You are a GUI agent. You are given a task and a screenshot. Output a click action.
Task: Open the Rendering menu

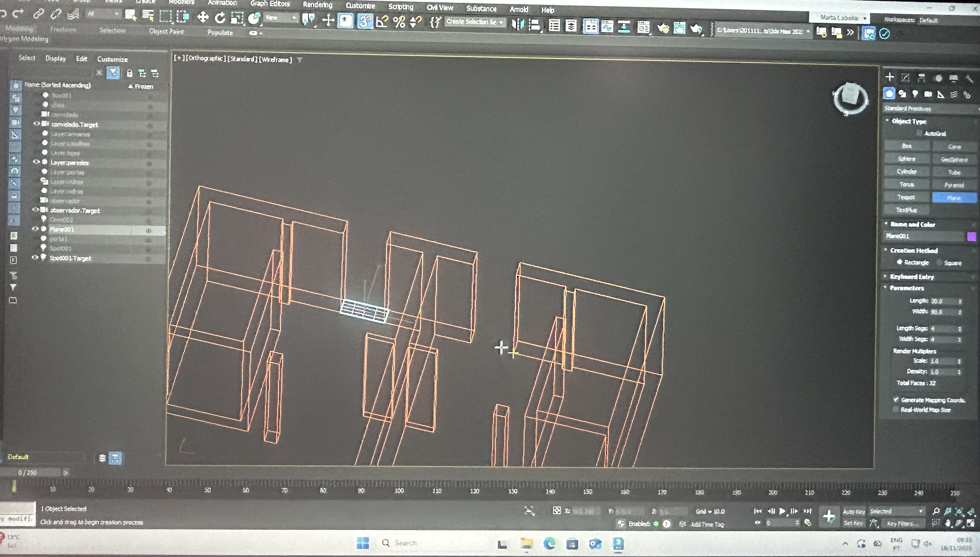pyautogui.click(x=317, y=5)
